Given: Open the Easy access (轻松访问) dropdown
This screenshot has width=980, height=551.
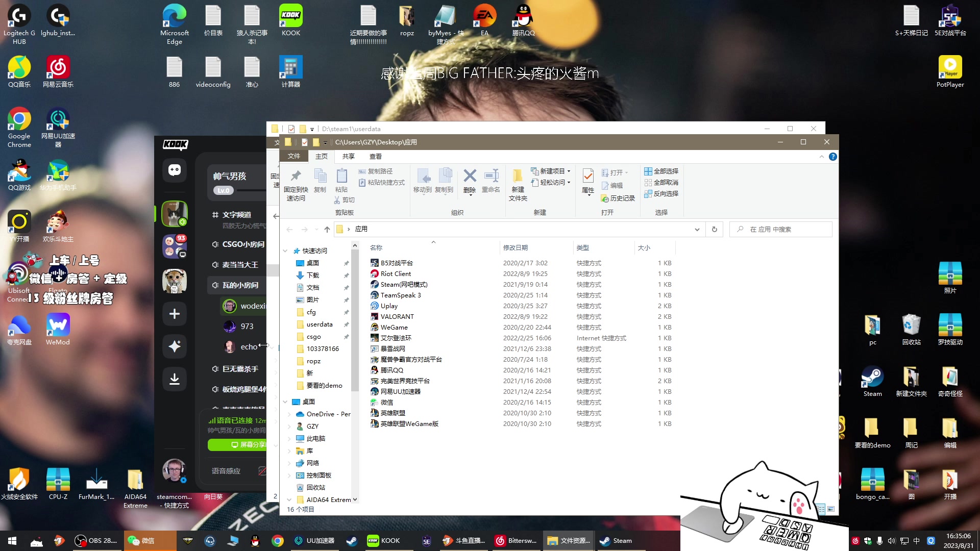Looking at the screenshot, I should point(551,182).
